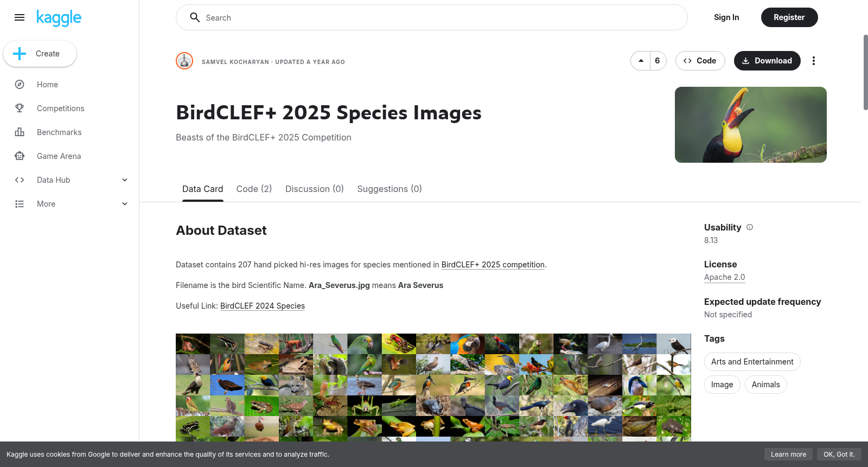Click the usability score 8.13

(x=711, y=240)
